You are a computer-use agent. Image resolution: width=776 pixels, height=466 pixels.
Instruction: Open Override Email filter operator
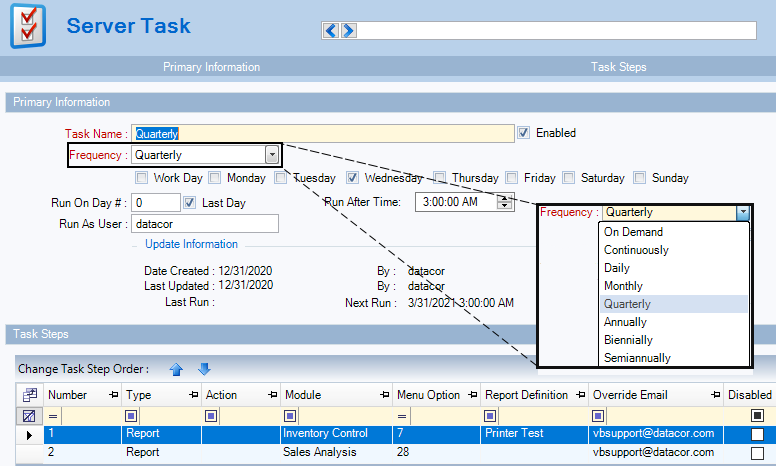coord(598,416)
